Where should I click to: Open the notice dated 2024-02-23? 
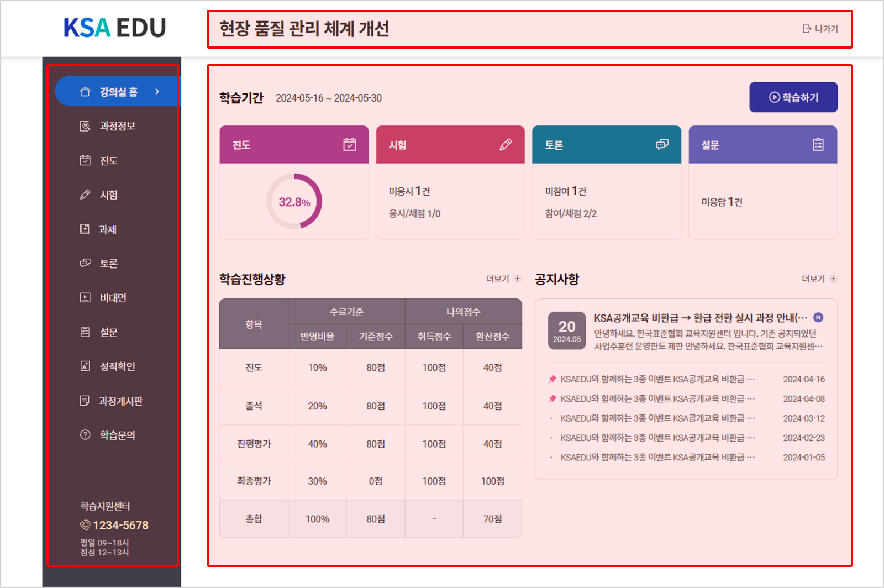click(x=686, y=438)
